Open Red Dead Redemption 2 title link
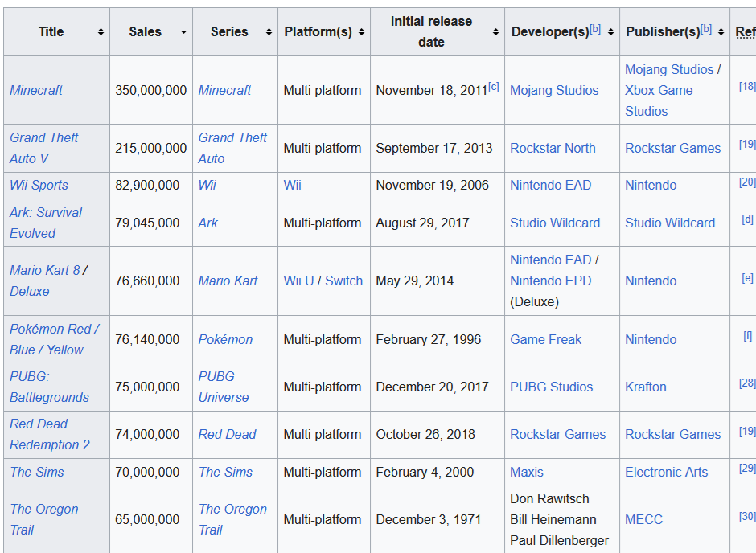This screenshot has height=553, width=756. click(x=50, y=435)
